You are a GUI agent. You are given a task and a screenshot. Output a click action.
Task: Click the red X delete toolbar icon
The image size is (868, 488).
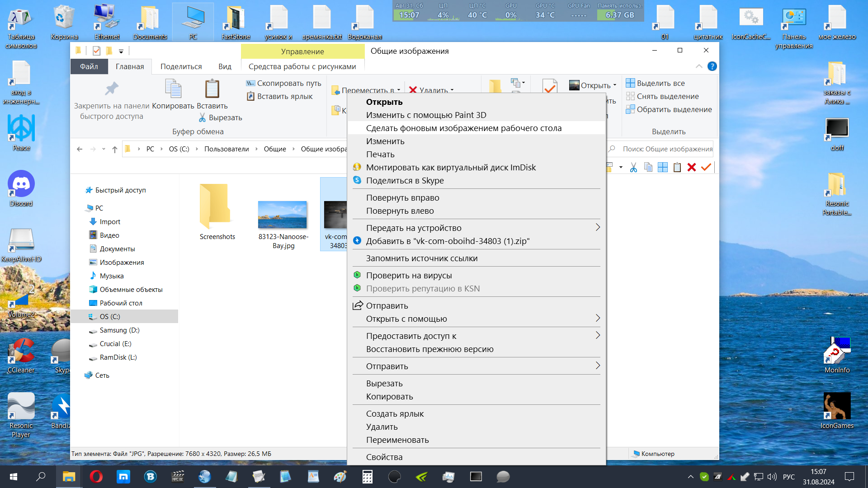691,168
